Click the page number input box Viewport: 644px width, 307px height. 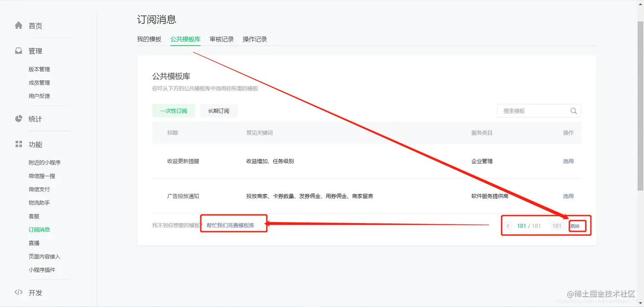(x=557, y=226)
